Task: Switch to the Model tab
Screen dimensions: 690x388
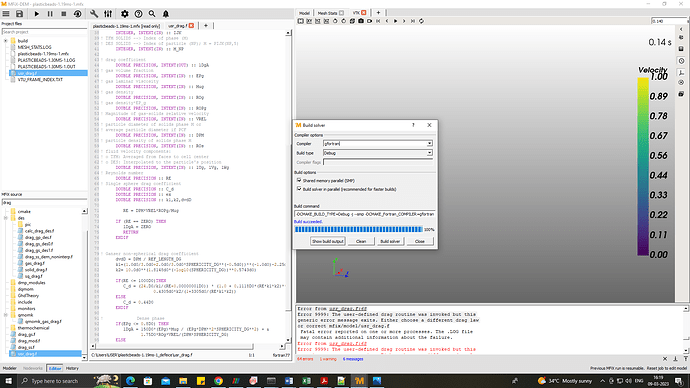Action: (x=304, y=13)
